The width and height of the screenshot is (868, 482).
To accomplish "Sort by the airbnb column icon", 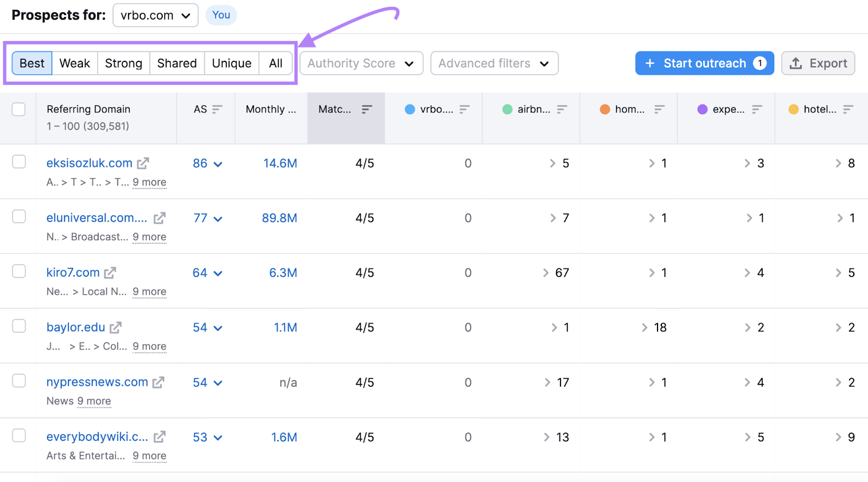I will 562,109.
